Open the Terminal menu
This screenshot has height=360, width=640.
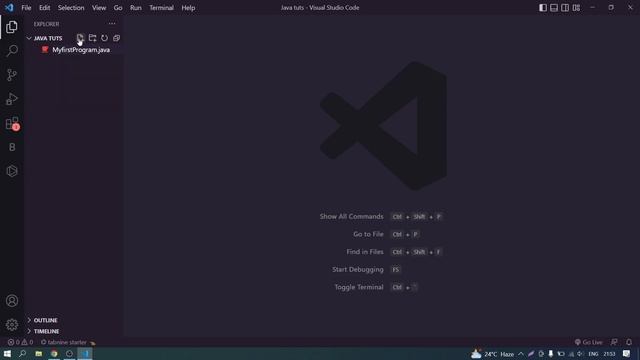click(x=161, y=8)
